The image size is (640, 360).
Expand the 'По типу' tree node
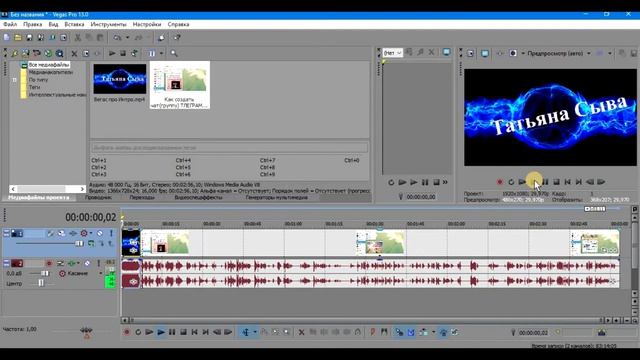point(15,80)
